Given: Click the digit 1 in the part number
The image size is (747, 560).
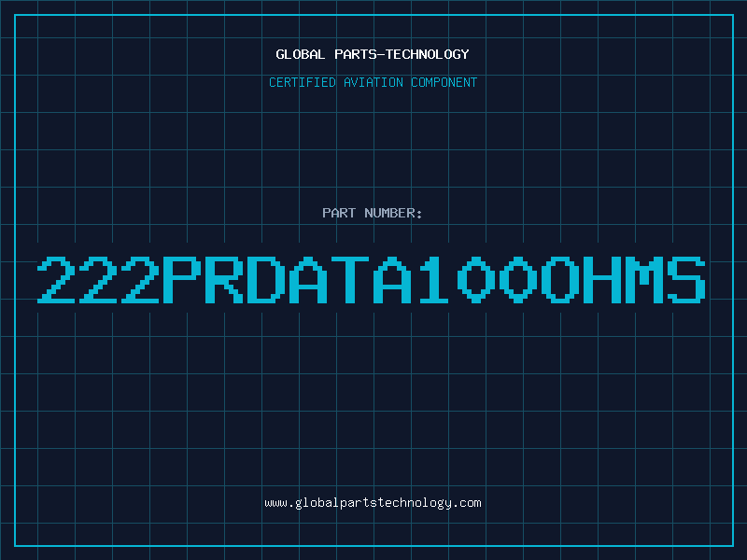Looking at the screenshot, I should tap(434, 279).
